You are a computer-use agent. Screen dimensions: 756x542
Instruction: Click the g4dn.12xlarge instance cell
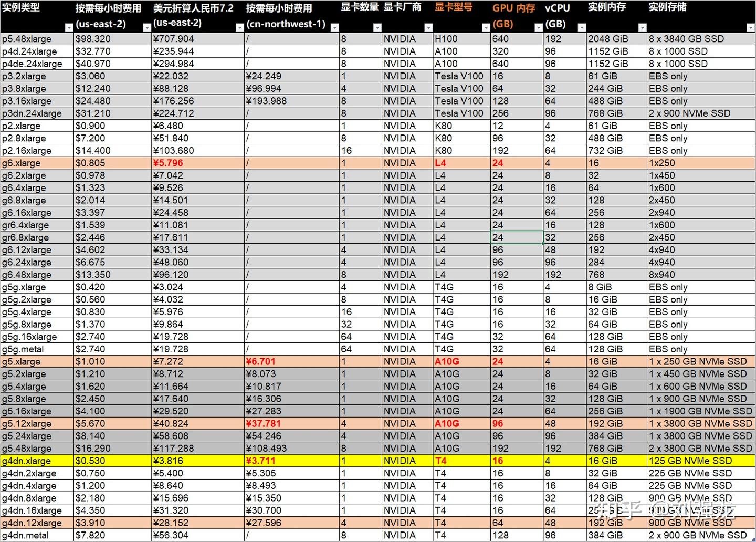37,523
